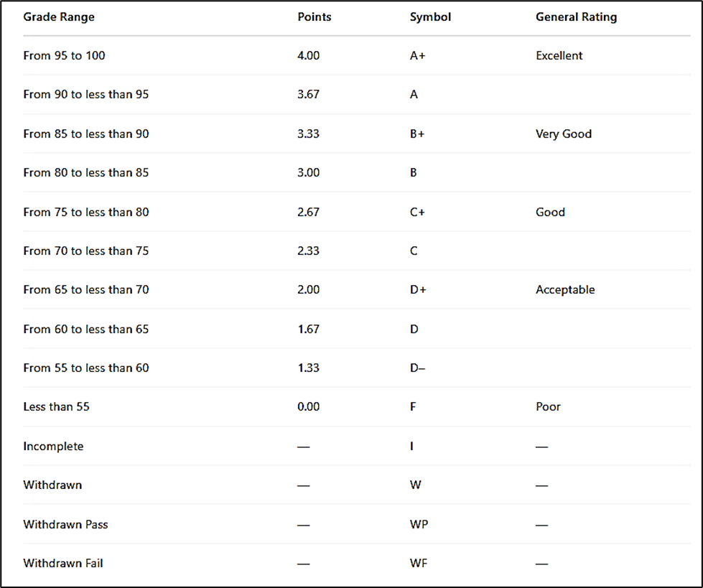The image size is (703, 588).
Task: Select the 'From 80 to less than 85' cell
Action: 86,172
